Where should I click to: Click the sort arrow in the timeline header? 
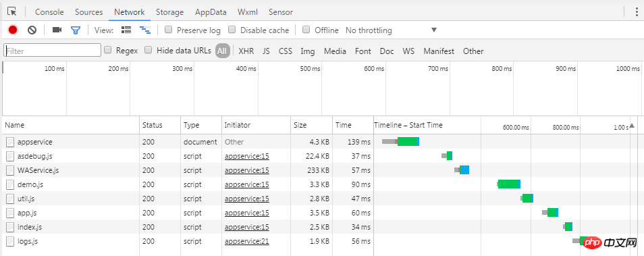[632, 126]
